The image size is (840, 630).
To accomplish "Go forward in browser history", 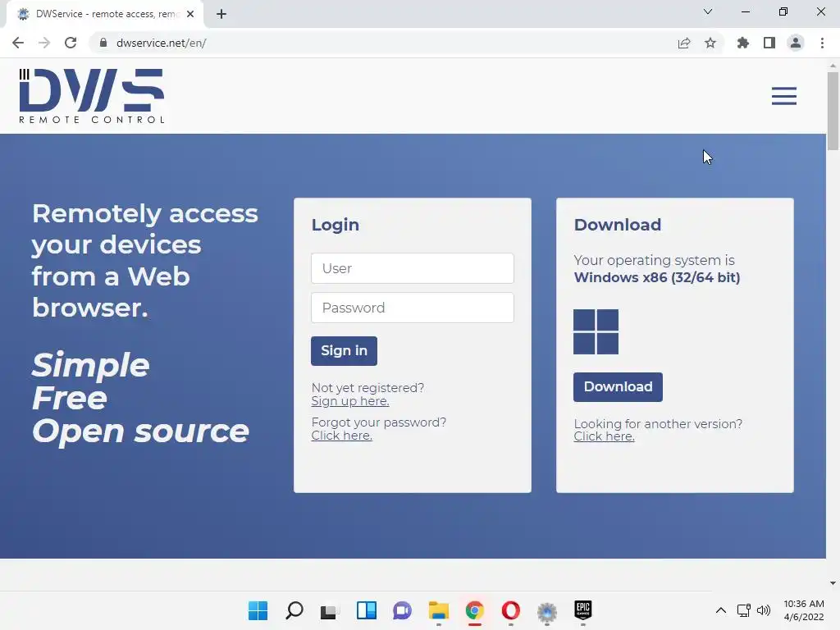I will tap(44, 43).
